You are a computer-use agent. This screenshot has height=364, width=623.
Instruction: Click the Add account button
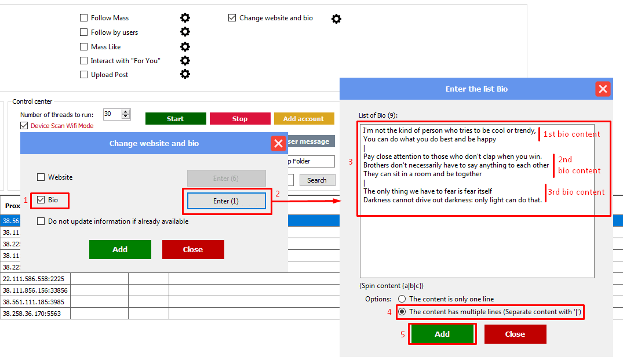click(x=304, y=119)
